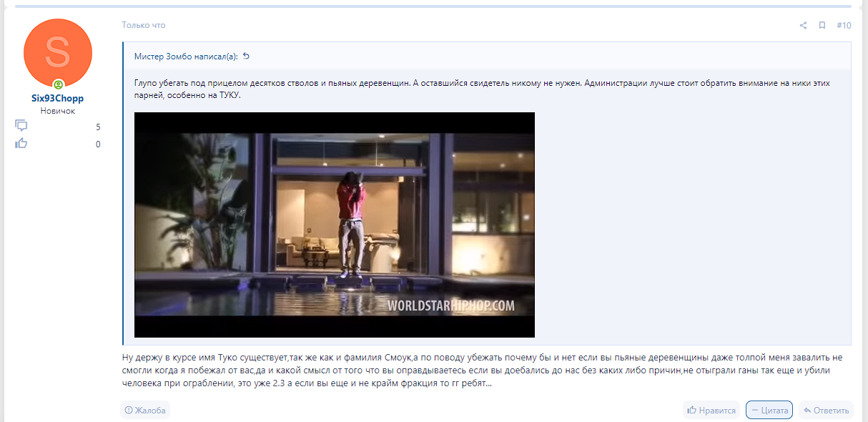Click the Новичок user title
868x422 pixels.
click(58, 111)
